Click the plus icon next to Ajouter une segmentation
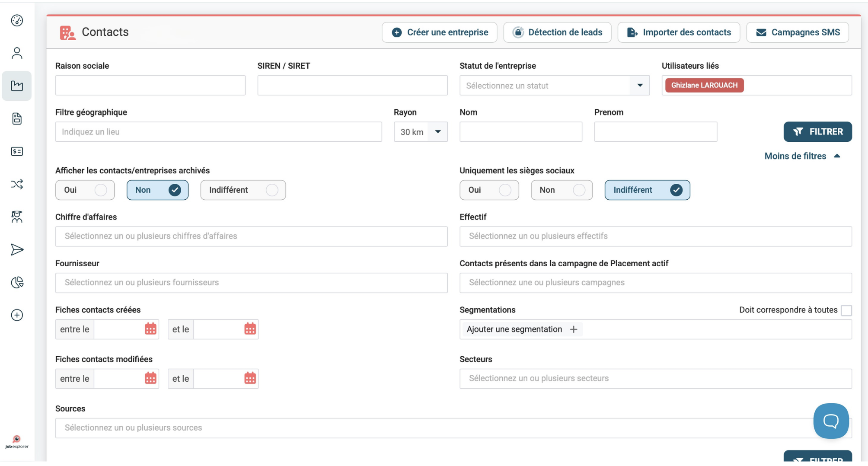868x466 pixels. pos(574,329)
